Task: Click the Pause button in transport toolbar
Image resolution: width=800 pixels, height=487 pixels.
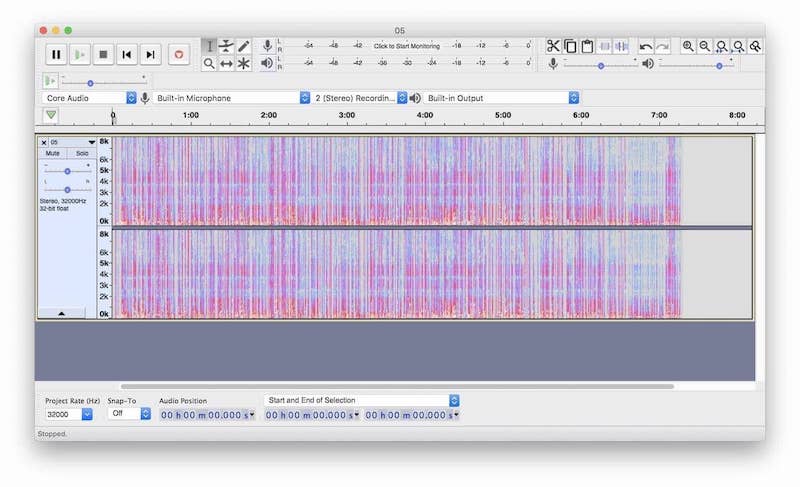Action: tap(56, 54)
